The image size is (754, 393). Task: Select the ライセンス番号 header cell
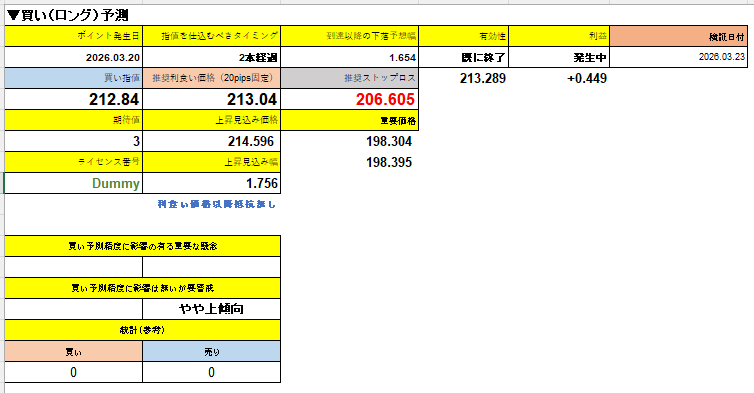click(x=74, y=162)
